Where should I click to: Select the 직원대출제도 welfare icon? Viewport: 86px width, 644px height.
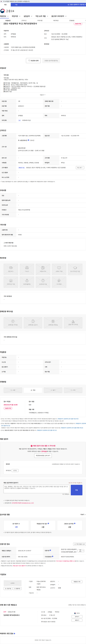coord(27,282)
